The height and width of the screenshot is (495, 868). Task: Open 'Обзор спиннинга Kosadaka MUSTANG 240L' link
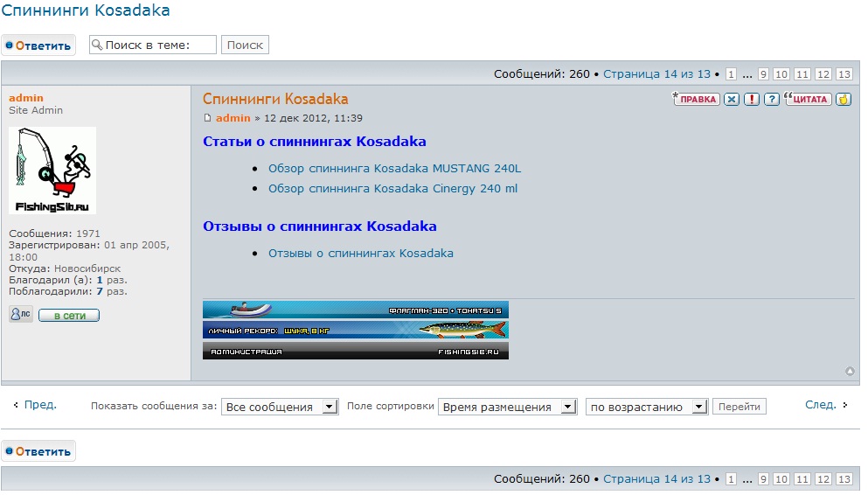click(395, 168)
